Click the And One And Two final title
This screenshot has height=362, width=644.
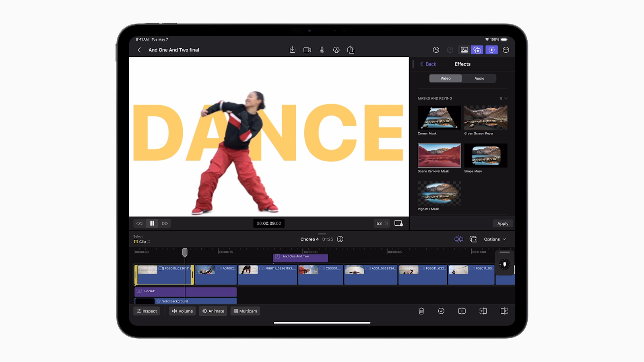(174, 50)
